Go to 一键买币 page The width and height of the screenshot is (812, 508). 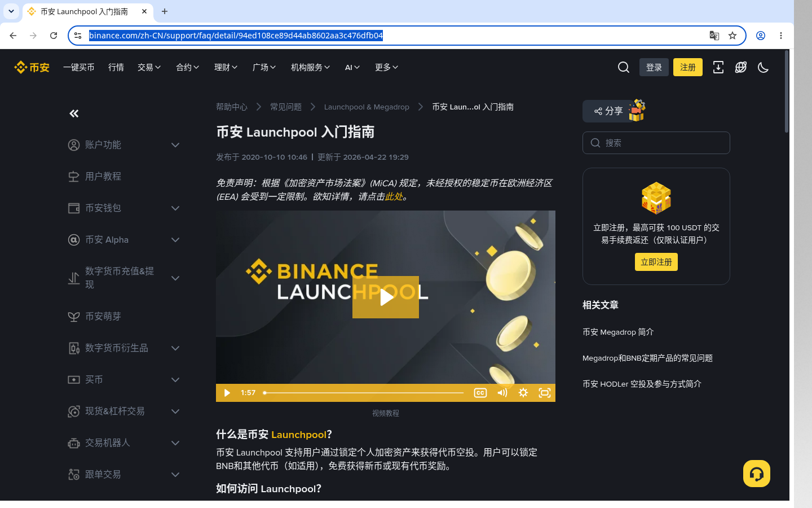pos(79,67)
